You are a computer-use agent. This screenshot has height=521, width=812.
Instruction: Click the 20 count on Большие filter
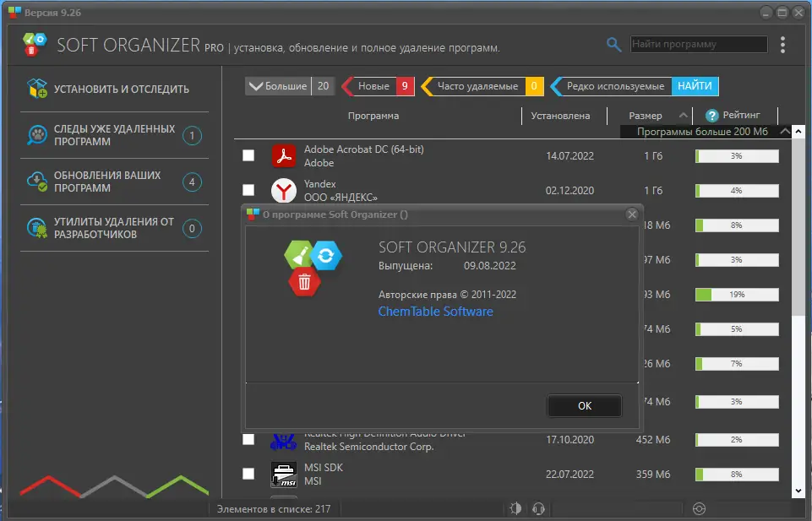323,86
